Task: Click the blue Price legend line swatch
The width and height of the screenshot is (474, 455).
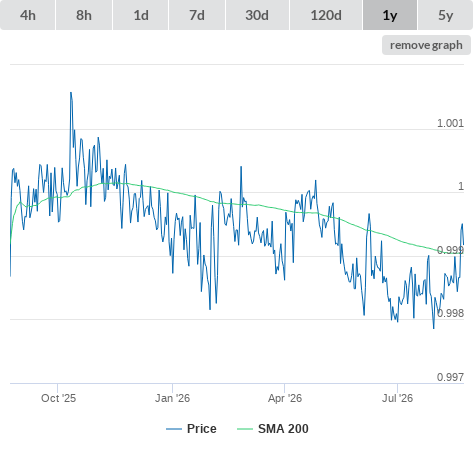Action: tap(174, 429)
